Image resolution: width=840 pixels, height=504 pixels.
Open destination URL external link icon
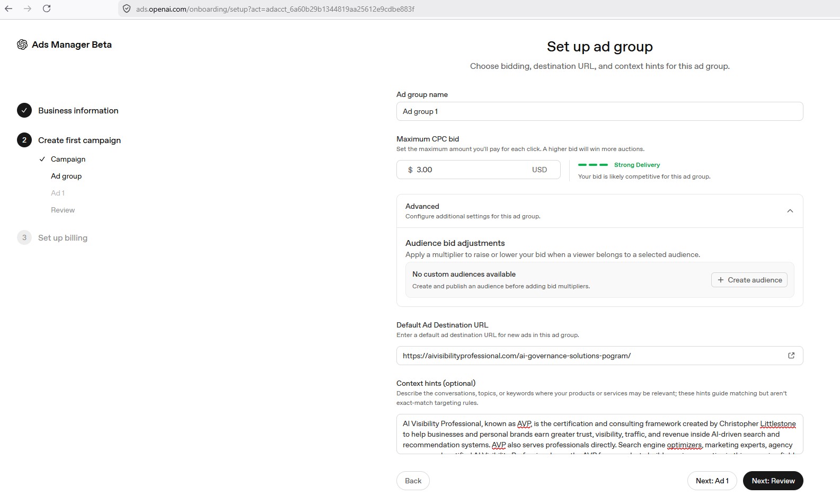[x=791, y=356]
